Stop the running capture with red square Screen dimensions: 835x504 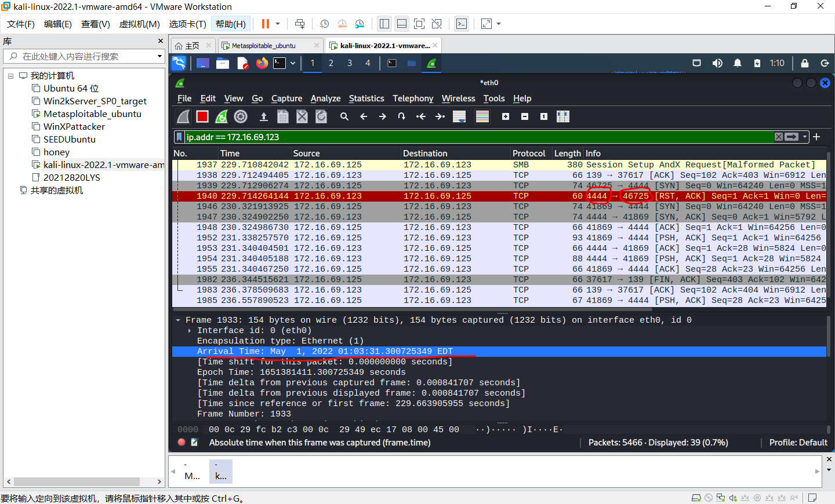click(x=202, y=116)
